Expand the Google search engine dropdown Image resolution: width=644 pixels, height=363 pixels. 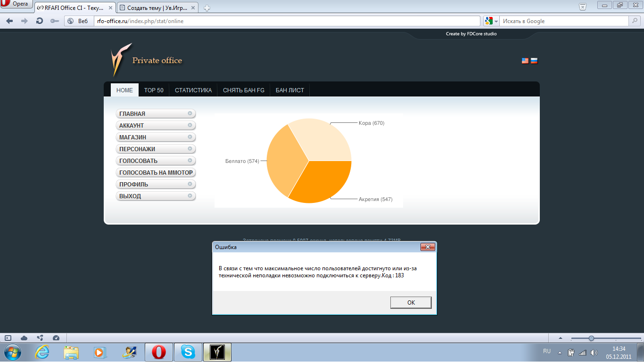tap(491, 21)
